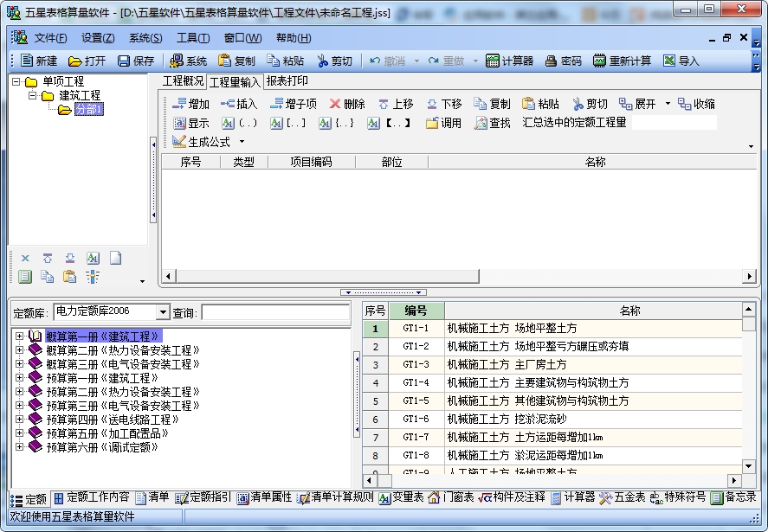Open the 展开 dropdown arrow
The image size is (768, 532).
tap(668, 104)
